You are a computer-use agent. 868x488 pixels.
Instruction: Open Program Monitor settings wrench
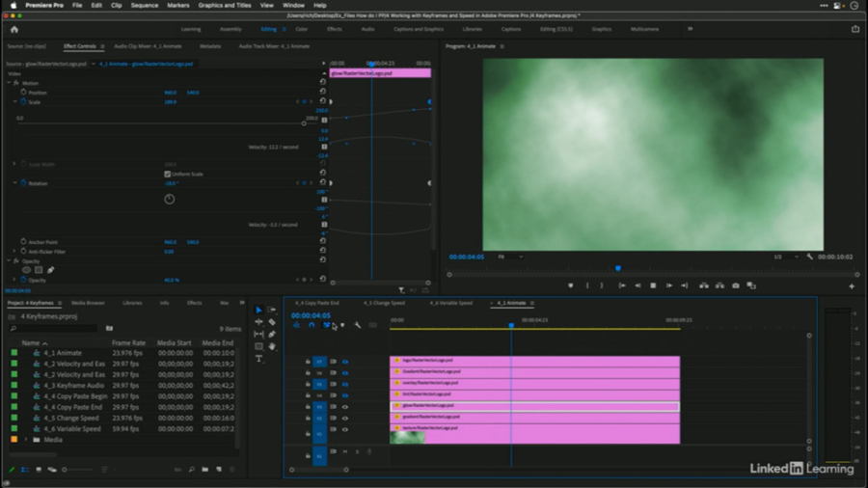[810, 257]
